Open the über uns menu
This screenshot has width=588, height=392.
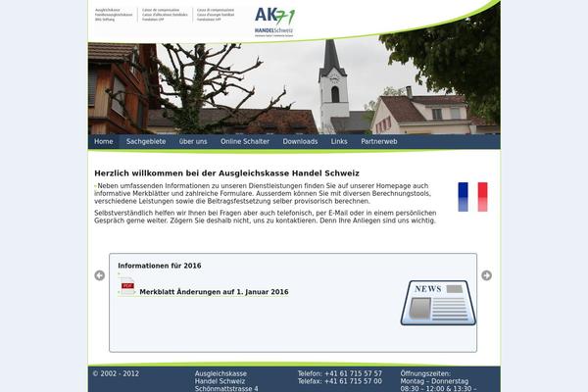coord(193,141)
